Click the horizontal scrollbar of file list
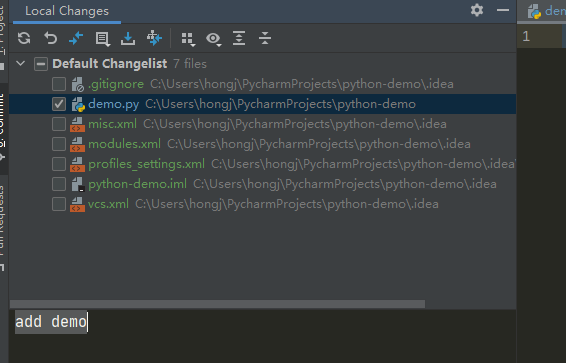Viewport: 566px width, 363px height. click(x=217, y=304)
